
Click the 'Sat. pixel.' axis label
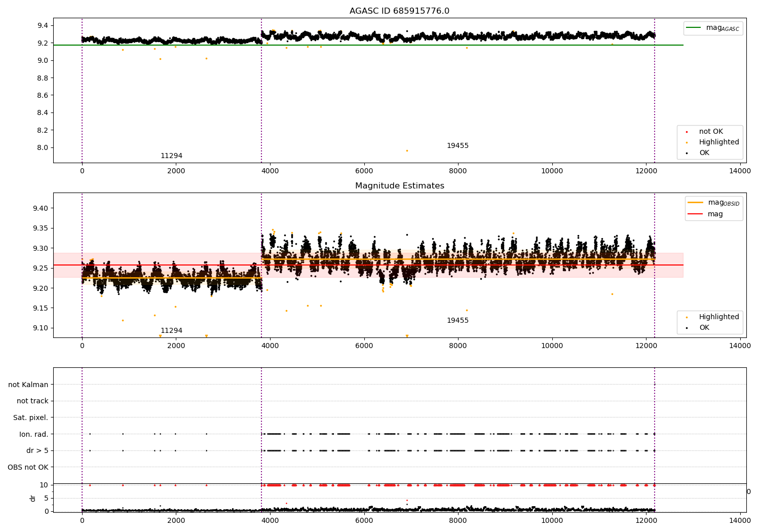[x=31, y=417]
